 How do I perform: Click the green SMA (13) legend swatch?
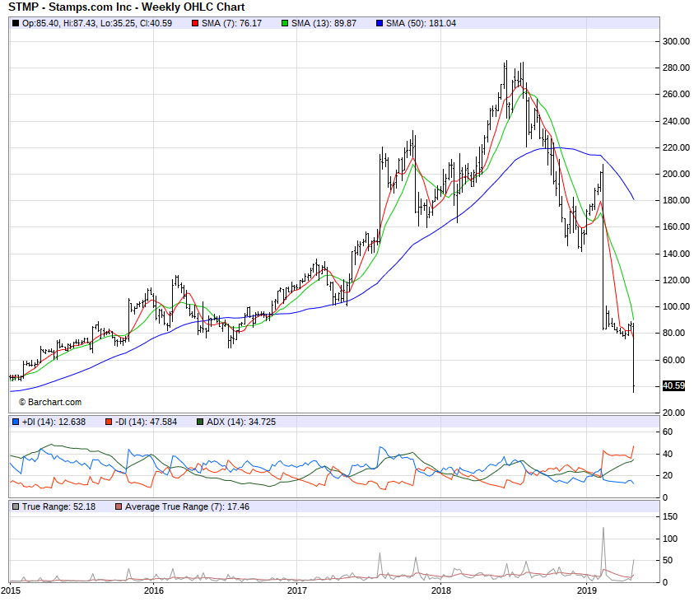[x=285, y=23]
